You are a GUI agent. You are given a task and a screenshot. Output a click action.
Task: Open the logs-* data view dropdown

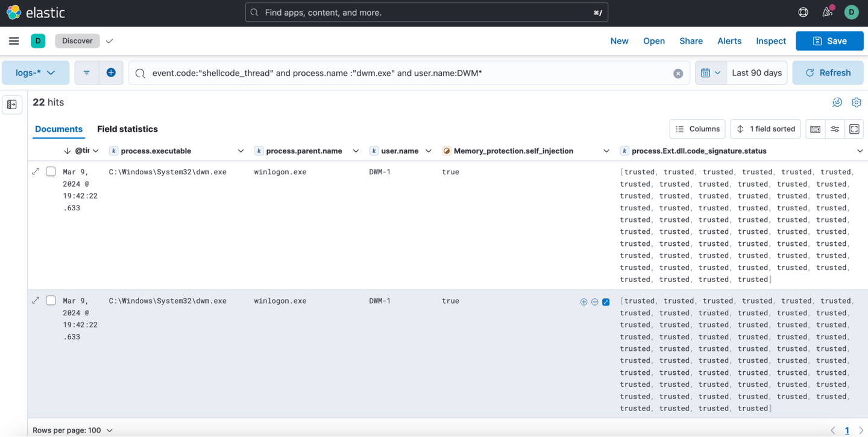(36, 73)
